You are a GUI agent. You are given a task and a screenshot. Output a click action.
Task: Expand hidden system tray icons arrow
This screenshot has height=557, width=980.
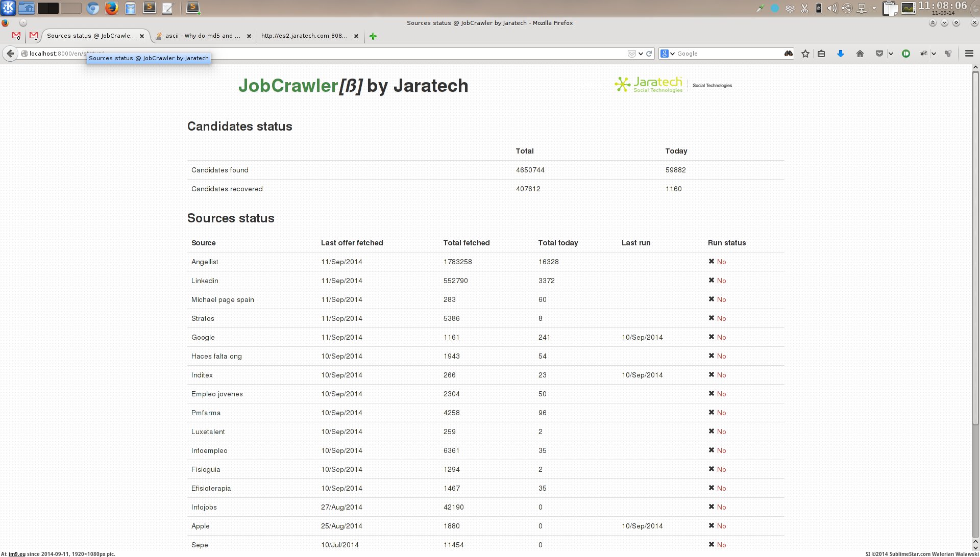pyautogui.click(x=874, y=9)
